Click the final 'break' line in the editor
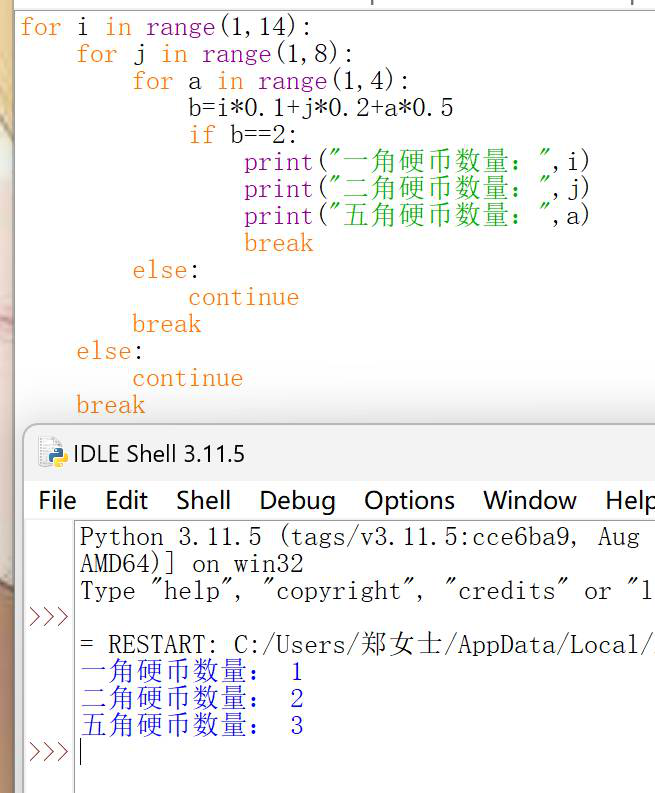The image size is (655, 793). click(x=111, y=405)
